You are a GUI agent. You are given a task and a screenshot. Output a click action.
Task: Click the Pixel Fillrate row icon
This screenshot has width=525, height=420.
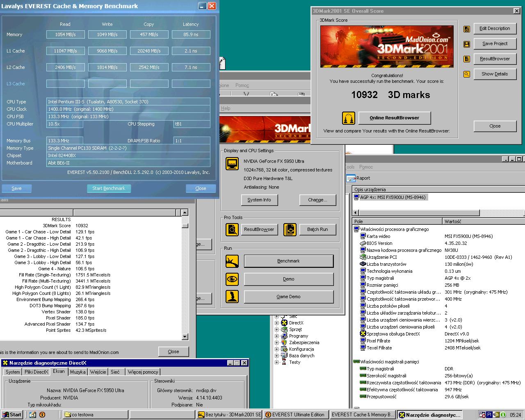point(363,341)
